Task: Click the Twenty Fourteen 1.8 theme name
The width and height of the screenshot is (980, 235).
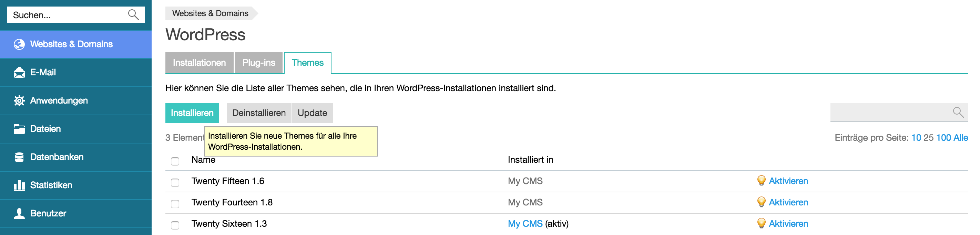Action: coord(232,202)
